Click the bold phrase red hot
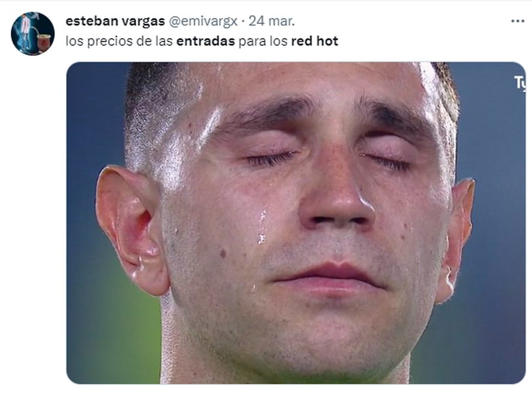 pos(314,41)
